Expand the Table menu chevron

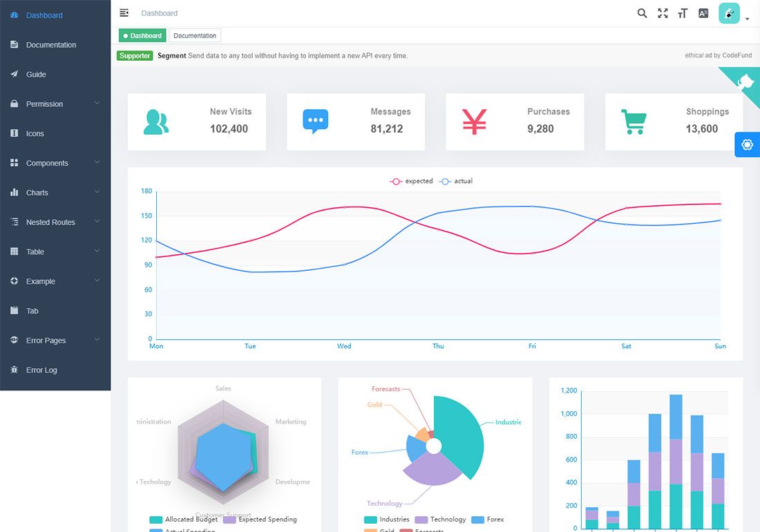coord(97,251)
